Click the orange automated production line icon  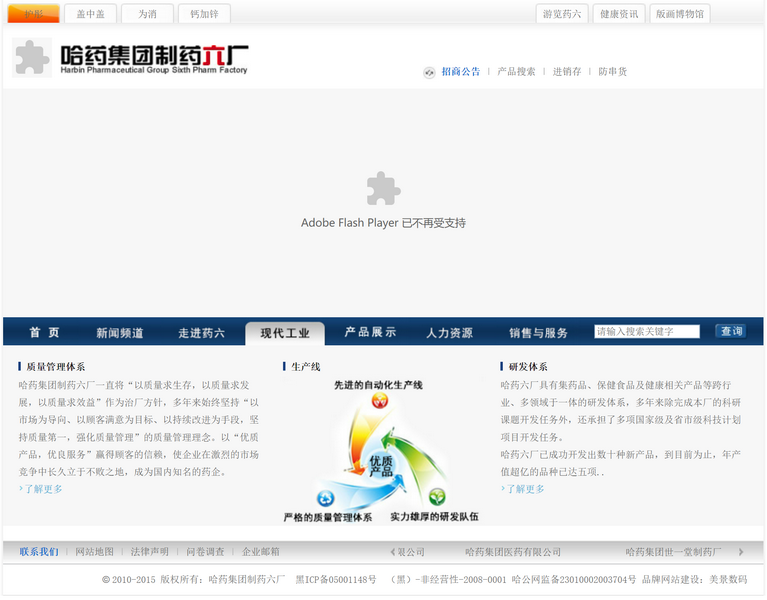(379, 401)
